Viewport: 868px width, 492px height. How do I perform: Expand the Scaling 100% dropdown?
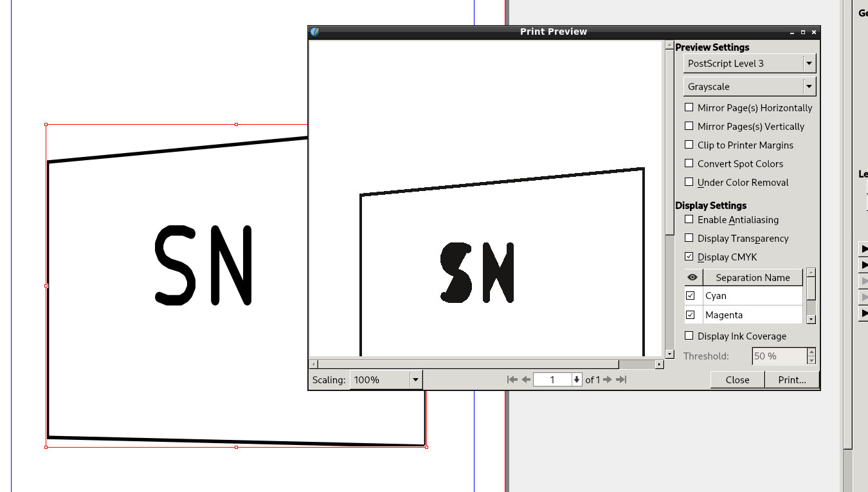coord(415,379)
